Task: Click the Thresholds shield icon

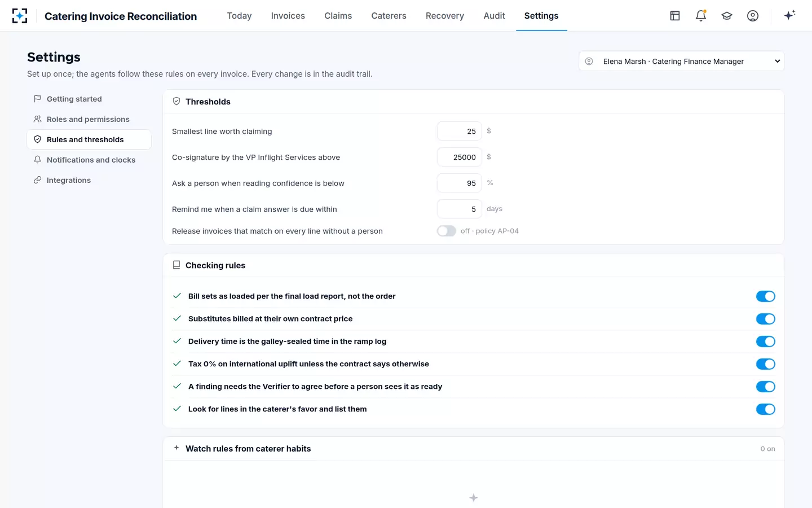Action: (176, 102)
